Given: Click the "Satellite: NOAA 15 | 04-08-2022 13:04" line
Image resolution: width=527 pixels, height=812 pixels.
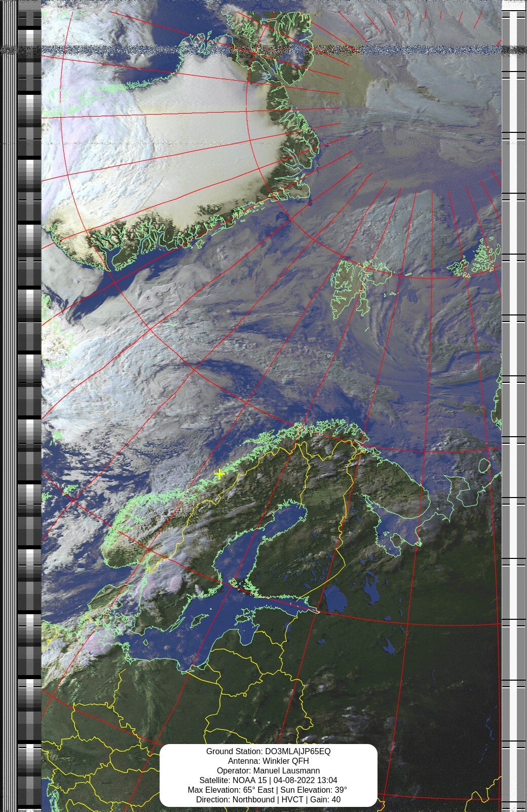Looking at the screenshot, I should pos(268,780).
